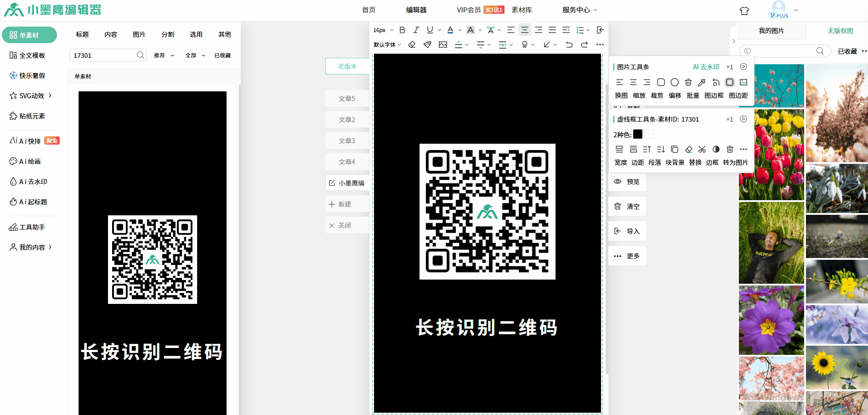Select the format painter brush
Screen dimensions: 868x415
427,45
